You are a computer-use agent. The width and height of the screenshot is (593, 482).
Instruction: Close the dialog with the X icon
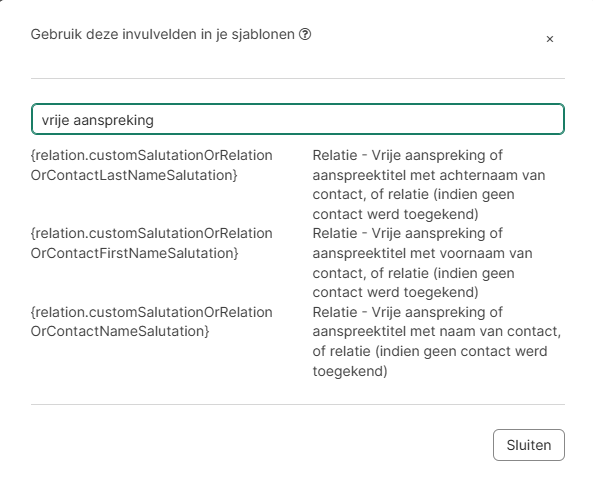[550, 39]
